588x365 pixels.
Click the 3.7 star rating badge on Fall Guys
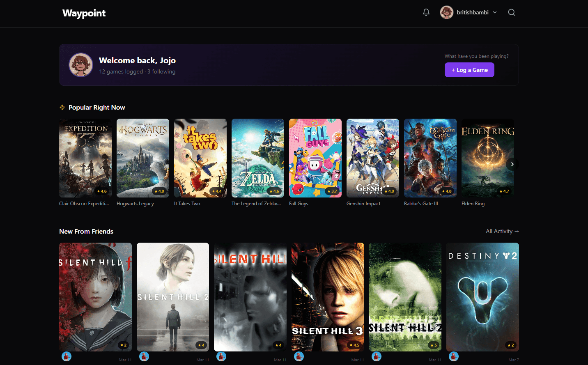click(331, 191)
